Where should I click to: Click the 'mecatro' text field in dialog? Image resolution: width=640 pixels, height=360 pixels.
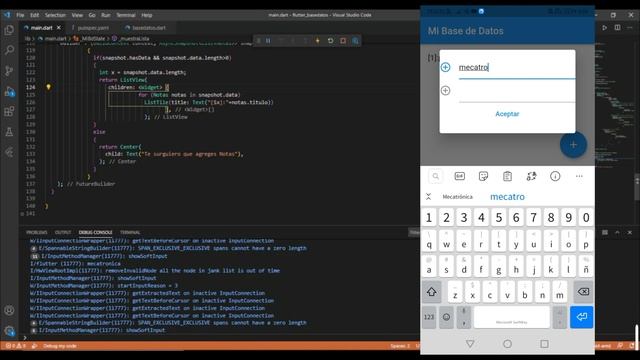pos(517,67)
